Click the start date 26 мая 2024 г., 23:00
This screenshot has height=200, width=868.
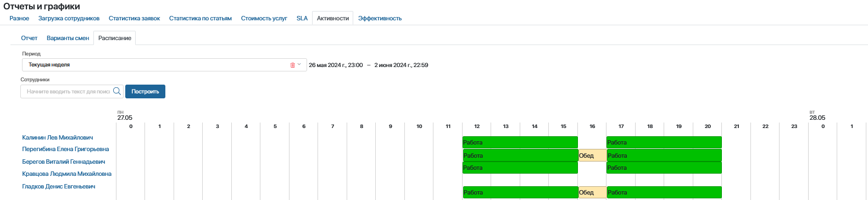pos(336,65)
